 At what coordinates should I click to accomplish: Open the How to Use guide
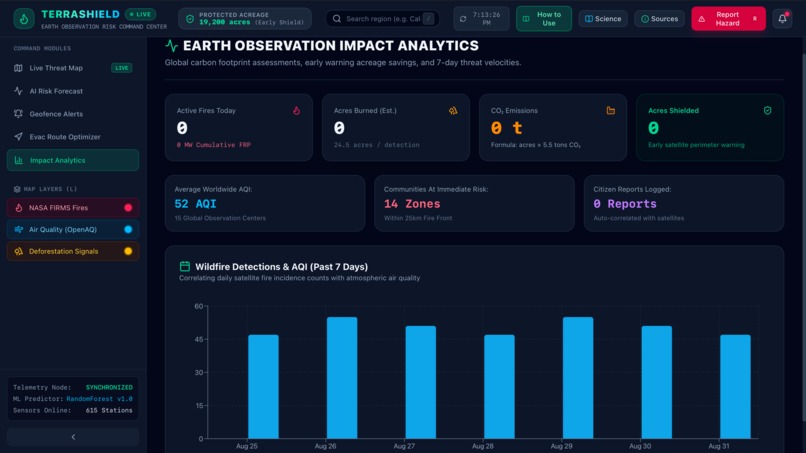tap(544, 19)
